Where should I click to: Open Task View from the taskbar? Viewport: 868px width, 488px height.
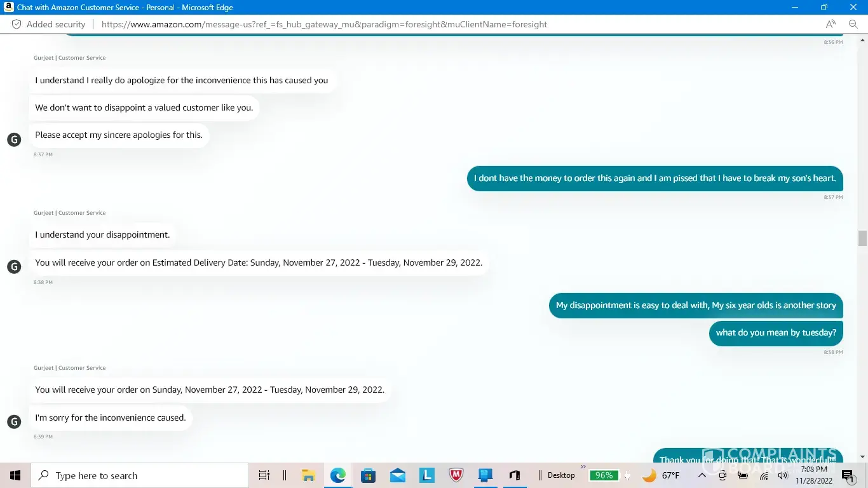264,475
